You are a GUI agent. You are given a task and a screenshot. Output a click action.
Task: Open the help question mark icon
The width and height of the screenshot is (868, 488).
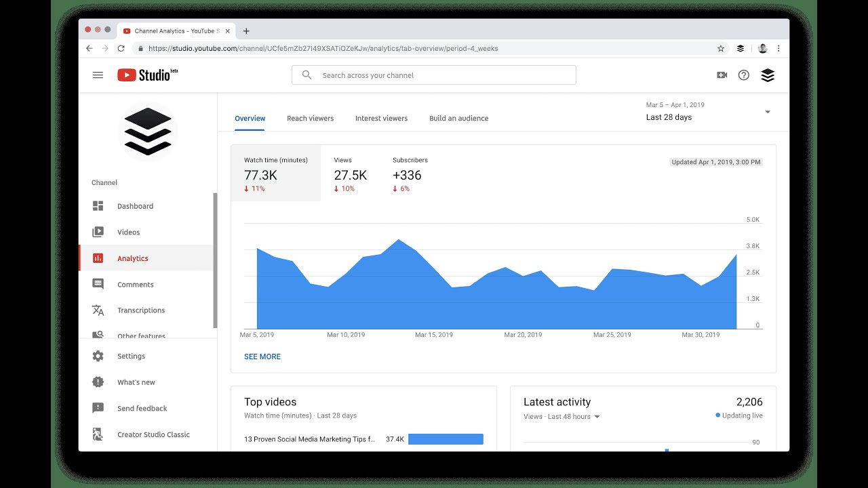click(x=744, y=75)
